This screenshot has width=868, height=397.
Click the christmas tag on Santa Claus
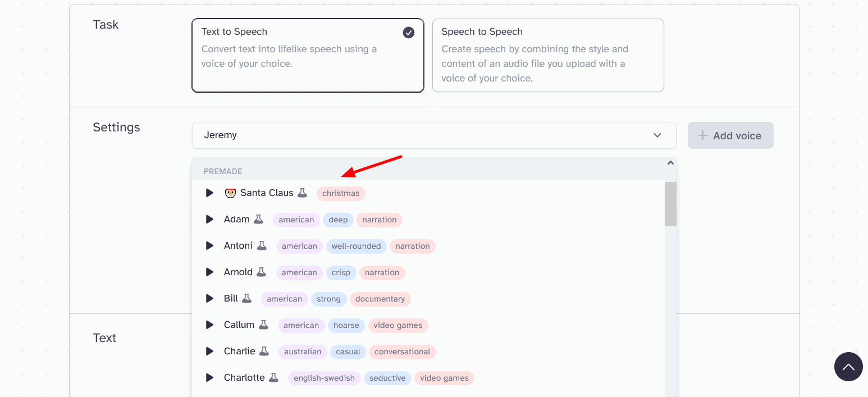pos(341,193)
